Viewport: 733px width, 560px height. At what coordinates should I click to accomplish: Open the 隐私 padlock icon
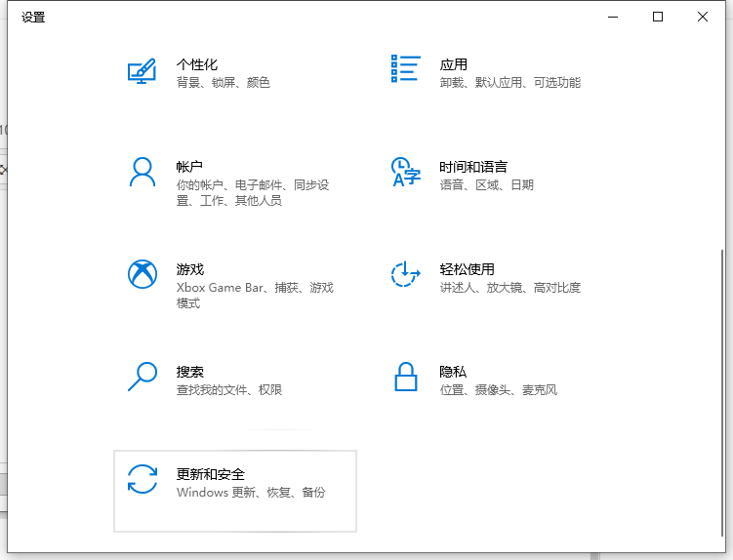pyautogui.click(x=405, y=377)
